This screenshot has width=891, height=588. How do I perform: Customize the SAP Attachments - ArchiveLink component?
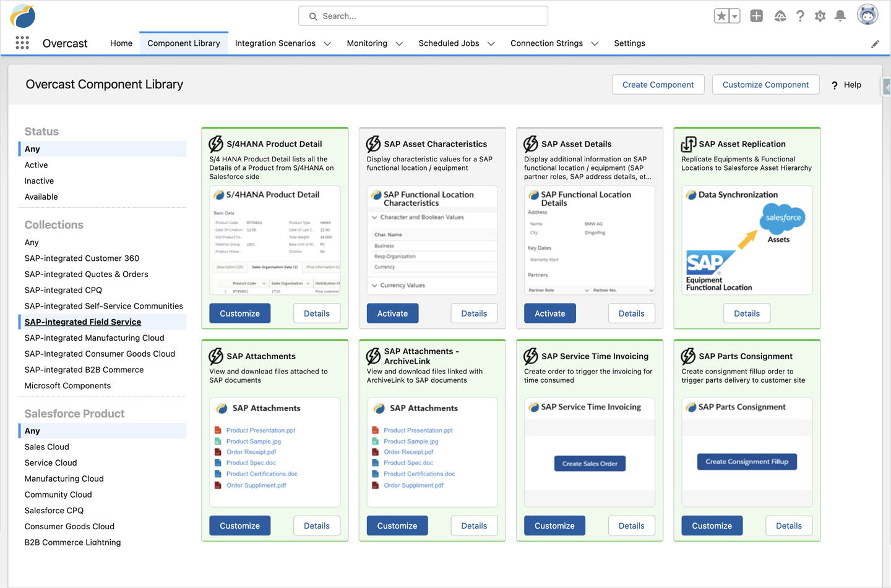[x=397, y=526]
